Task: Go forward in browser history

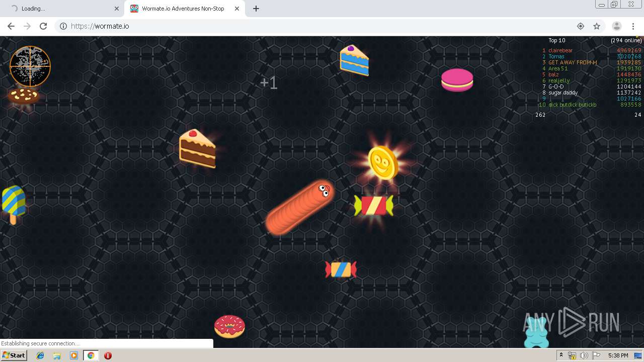Action: (x=27, y=26)
